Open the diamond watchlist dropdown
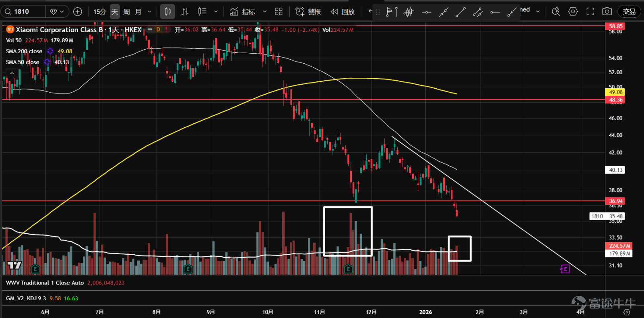The image size is (644, 318). pos(57,12)
